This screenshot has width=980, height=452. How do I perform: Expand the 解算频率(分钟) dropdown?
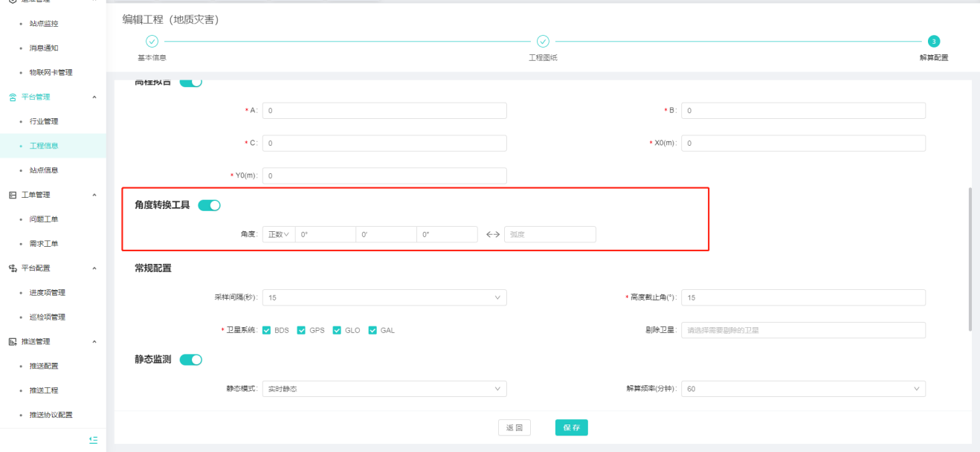click(803, 389)
